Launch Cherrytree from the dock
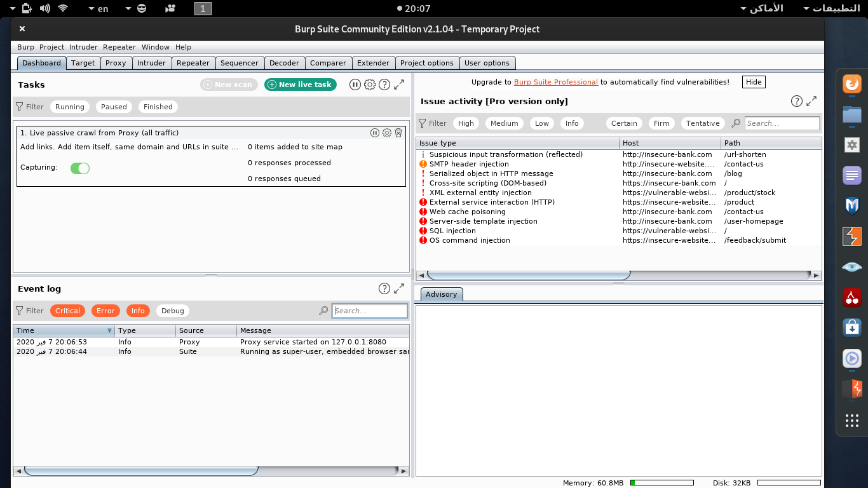868x488 pixels. pos(851,297)
